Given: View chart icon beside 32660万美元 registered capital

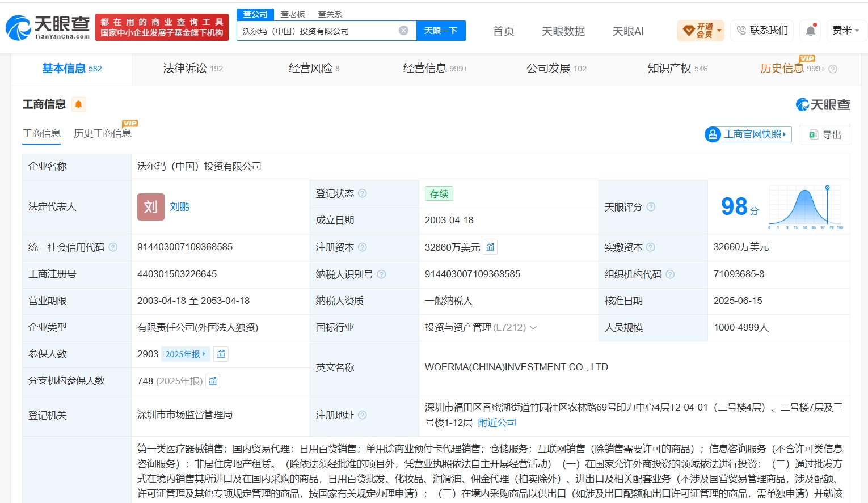Looking at the screenshot, I should [x=490, y=247].
